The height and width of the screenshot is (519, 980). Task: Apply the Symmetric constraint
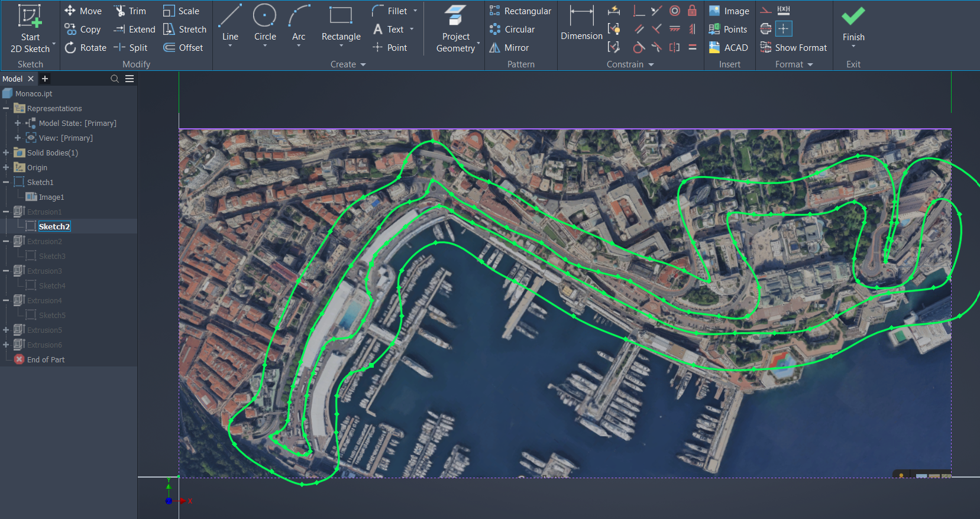click(x=674, y=47)
